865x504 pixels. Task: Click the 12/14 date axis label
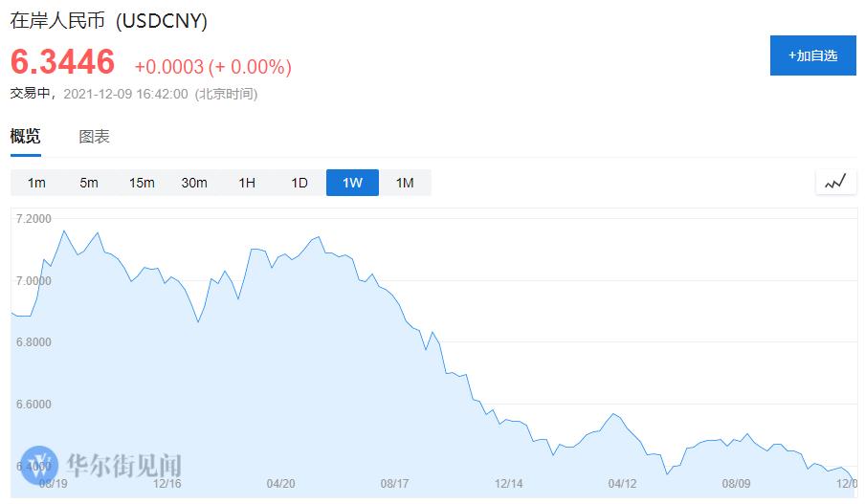click(x=508, y=484)
